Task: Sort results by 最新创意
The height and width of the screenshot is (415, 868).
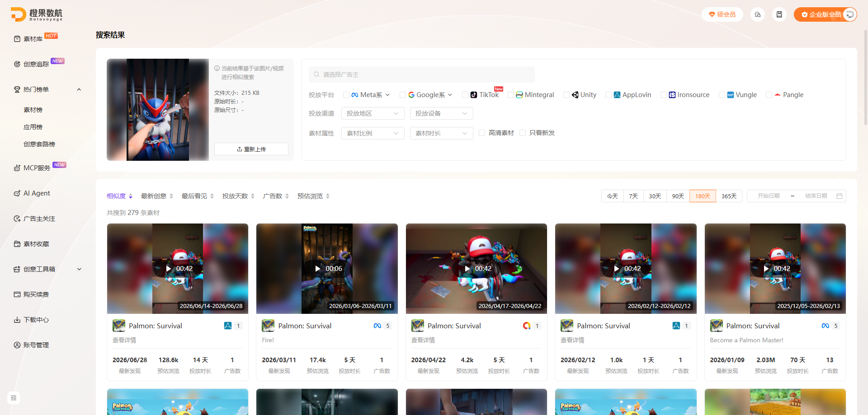Action: [157, 196]
